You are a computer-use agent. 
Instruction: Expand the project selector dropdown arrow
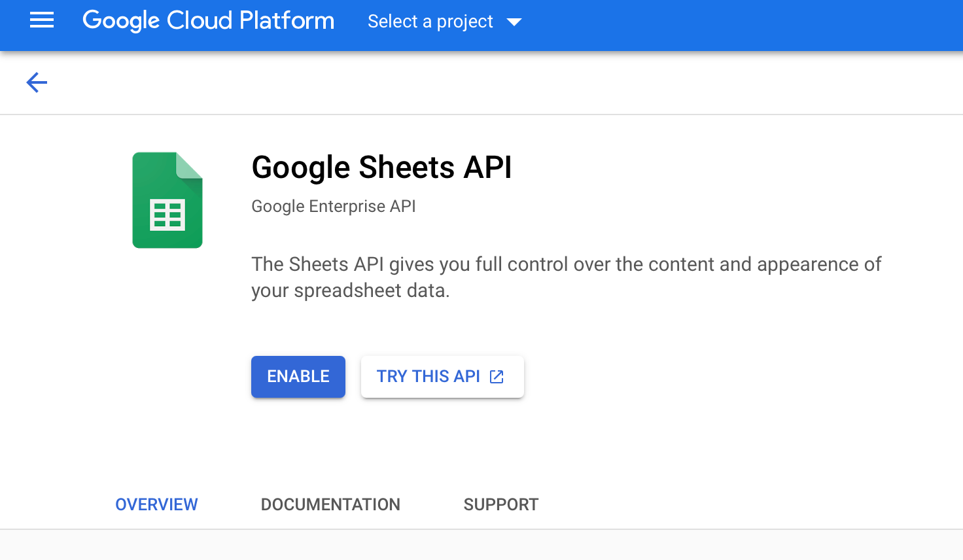click(514, 22)
